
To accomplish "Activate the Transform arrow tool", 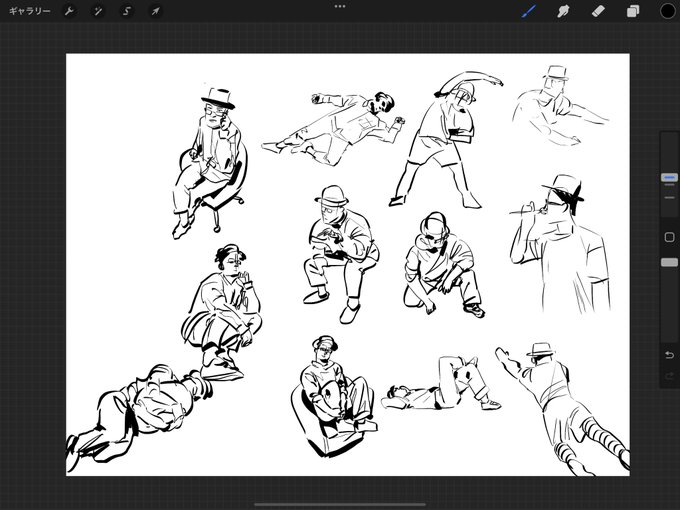I will (155, 11).
